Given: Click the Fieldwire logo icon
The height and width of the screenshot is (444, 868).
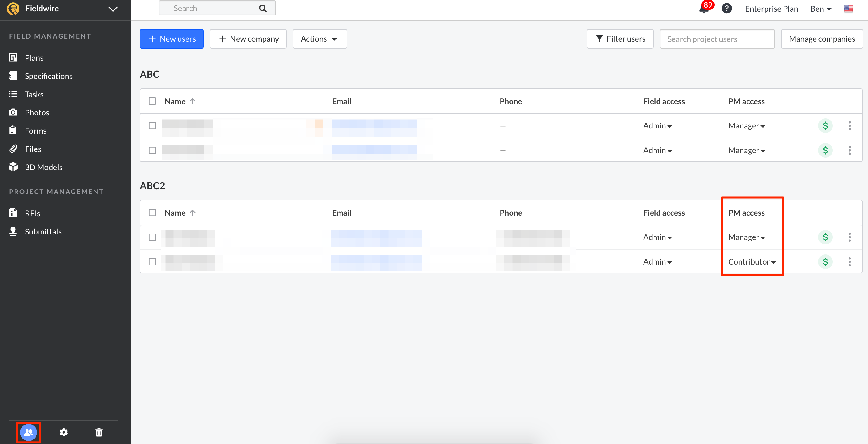Looking at the screenshot, I should click(x=13, y=9).
